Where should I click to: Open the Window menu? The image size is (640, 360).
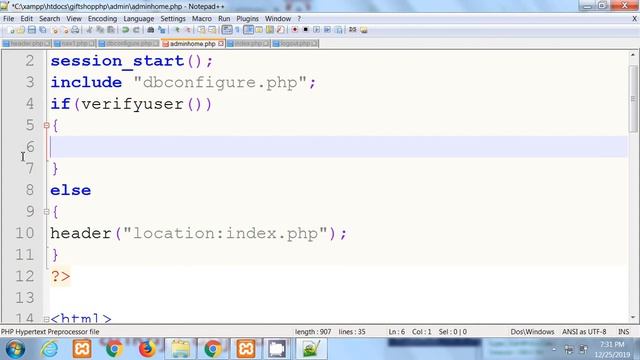[x=278, y=19]
